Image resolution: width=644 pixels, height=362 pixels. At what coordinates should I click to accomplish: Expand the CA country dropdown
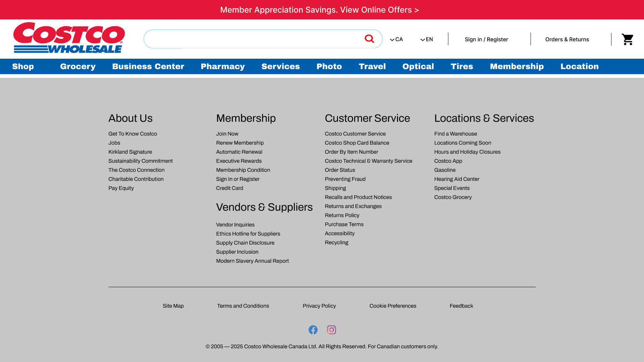coord(396,39)
